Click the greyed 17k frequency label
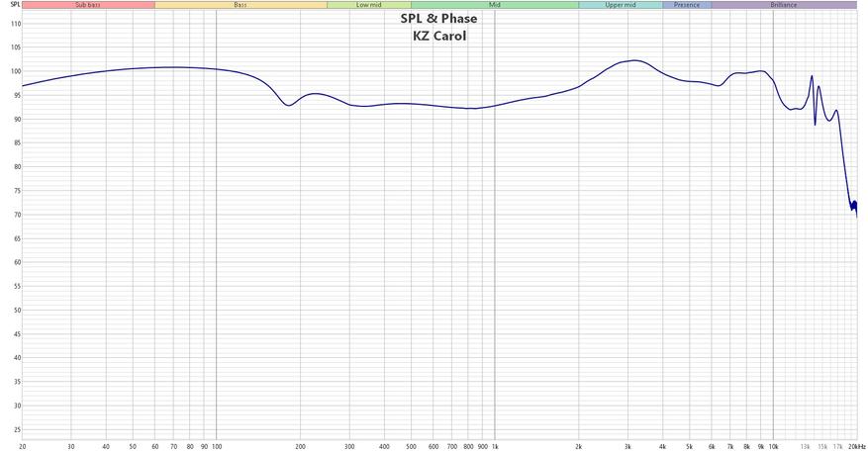Viewport: 868px width, 453px height. 838,446
